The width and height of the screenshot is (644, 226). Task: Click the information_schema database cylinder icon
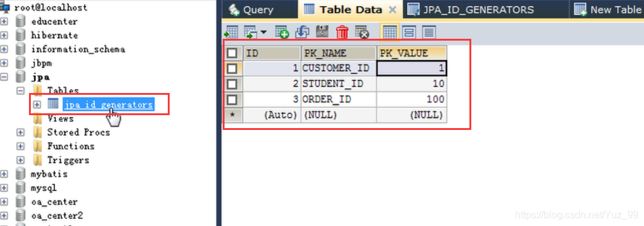[20, 49]
